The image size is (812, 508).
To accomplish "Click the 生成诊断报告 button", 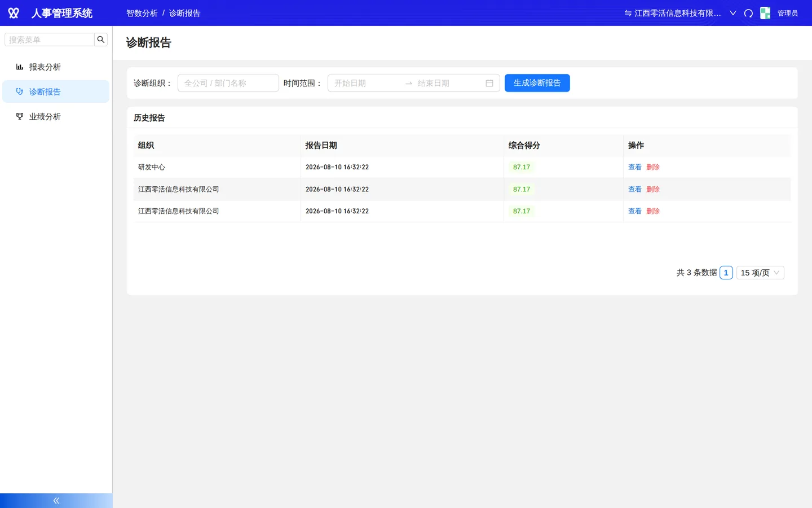I will click(537, 83).
